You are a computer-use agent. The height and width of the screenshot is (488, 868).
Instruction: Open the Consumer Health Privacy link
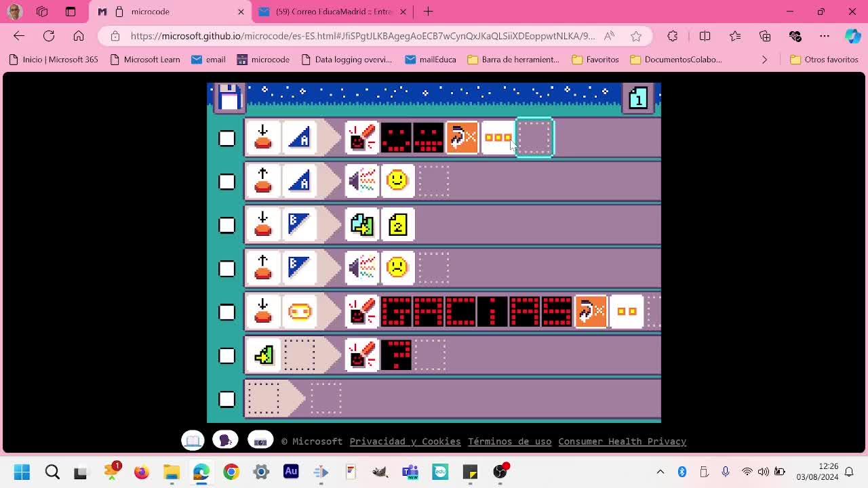623,441
